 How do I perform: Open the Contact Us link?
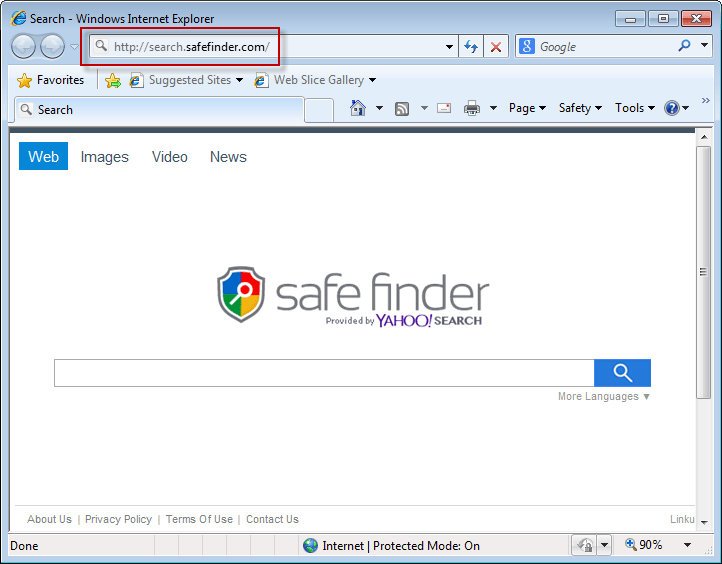[x=272, y=519]
